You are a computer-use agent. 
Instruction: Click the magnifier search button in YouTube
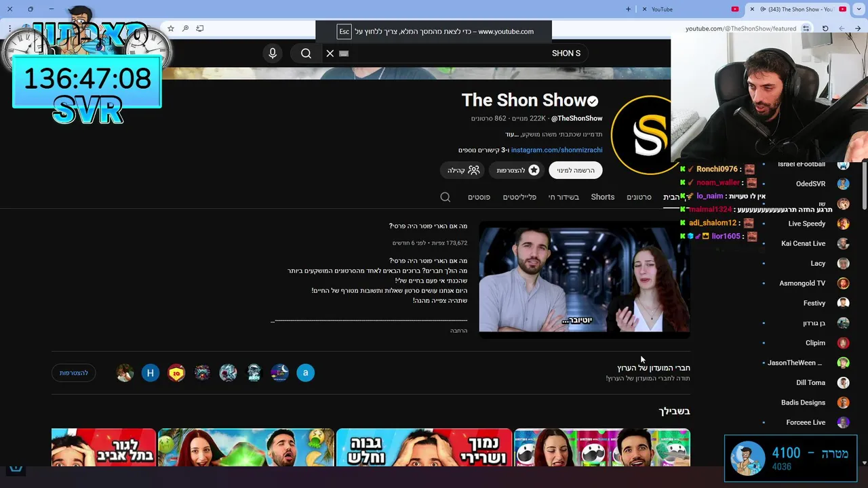click(x=306, y=54)
